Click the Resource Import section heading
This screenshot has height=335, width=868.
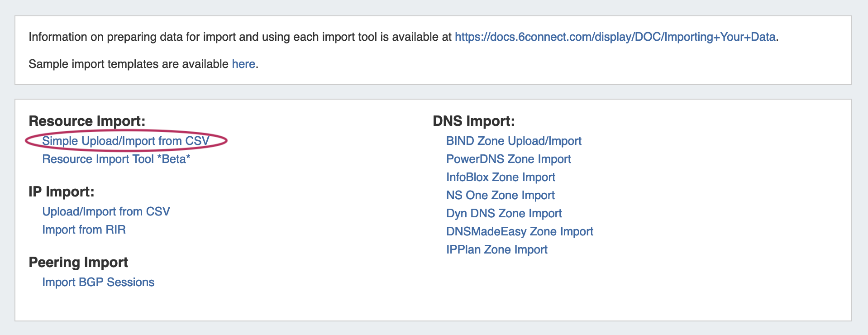pos(87,121)
